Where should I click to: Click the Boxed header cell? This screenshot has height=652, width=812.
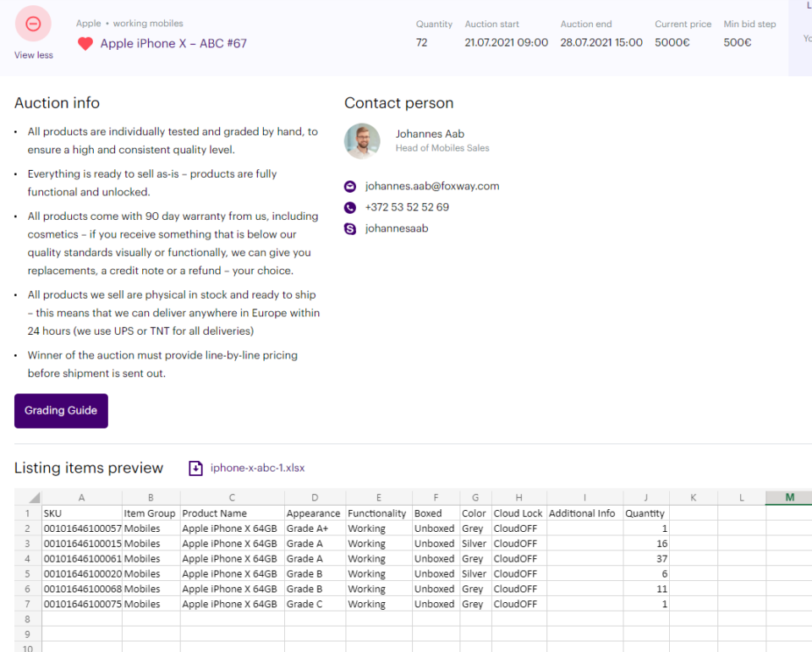(x=436, y=513)
